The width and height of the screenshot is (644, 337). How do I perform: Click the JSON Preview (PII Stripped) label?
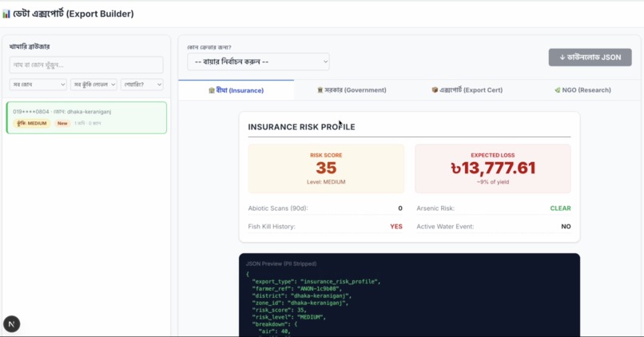pos(281,264)
